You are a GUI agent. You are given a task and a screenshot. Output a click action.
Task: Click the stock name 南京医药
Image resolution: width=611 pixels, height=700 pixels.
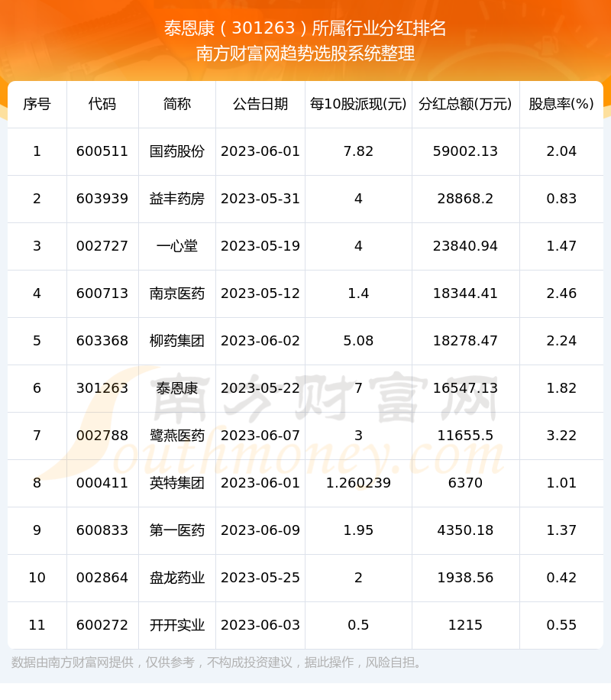pos(177,293)
